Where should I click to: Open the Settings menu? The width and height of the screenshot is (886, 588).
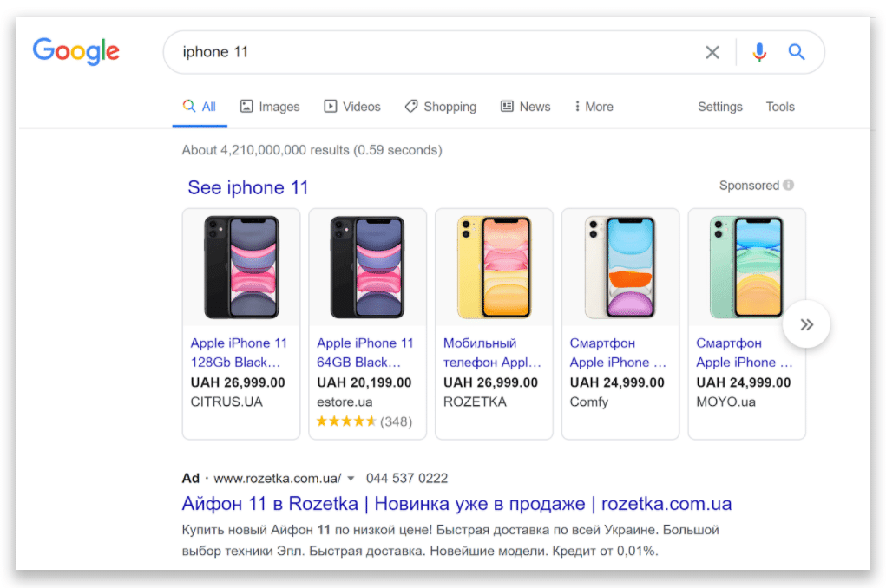pos(719,107)
